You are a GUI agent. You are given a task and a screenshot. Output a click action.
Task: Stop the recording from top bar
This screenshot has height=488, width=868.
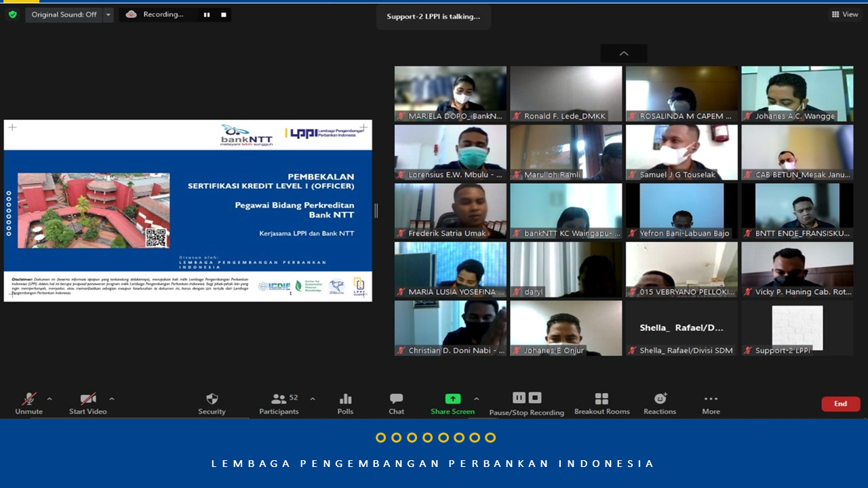coord(223,14)
